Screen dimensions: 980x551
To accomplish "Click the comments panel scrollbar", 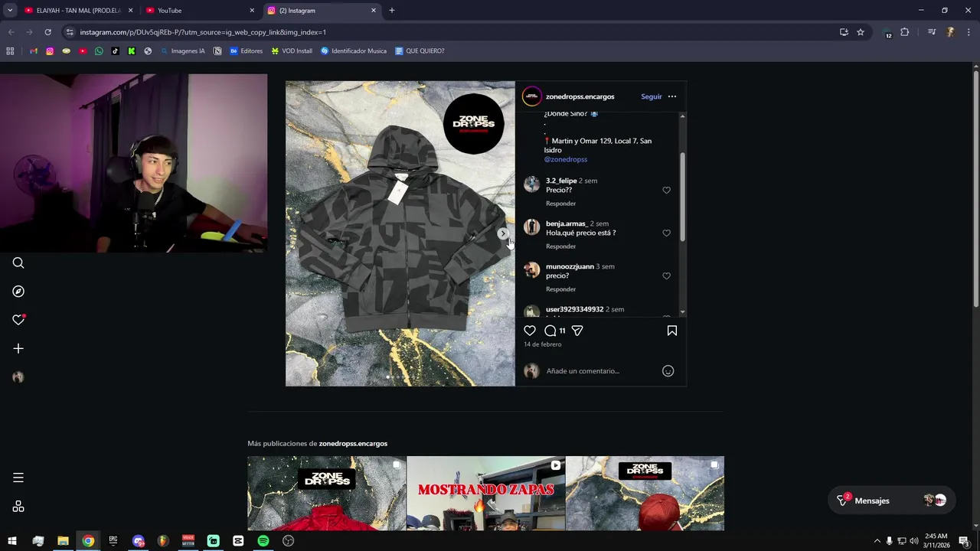I will tap(682, 197).
